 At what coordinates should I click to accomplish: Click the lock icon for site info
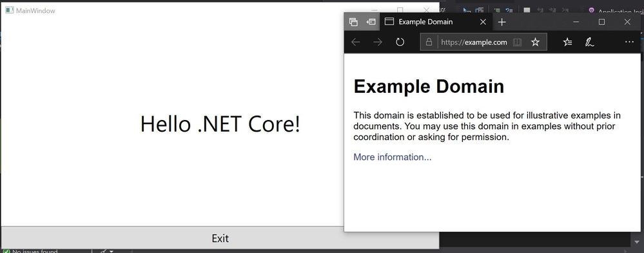click(429, 42)
